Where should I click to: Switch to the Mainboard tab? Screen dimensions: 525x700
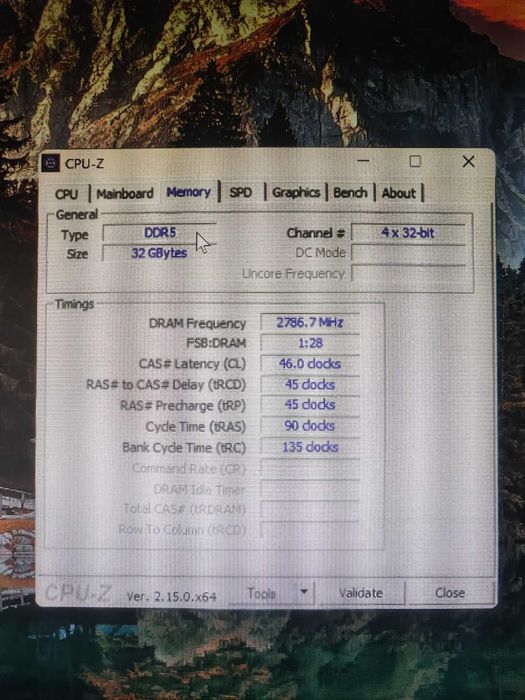(x=125, y=194)
